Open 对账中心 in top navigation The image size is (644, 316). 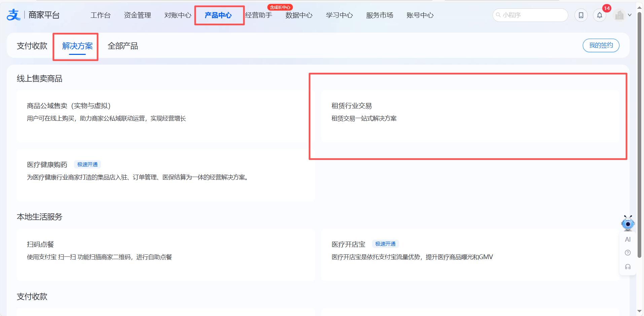178,15
